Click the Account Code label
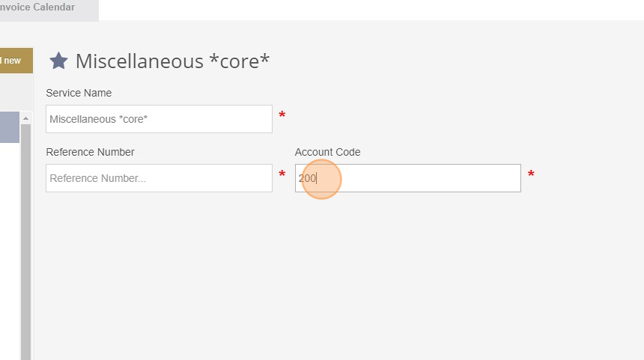644x360 pixels. click(328, 152)
